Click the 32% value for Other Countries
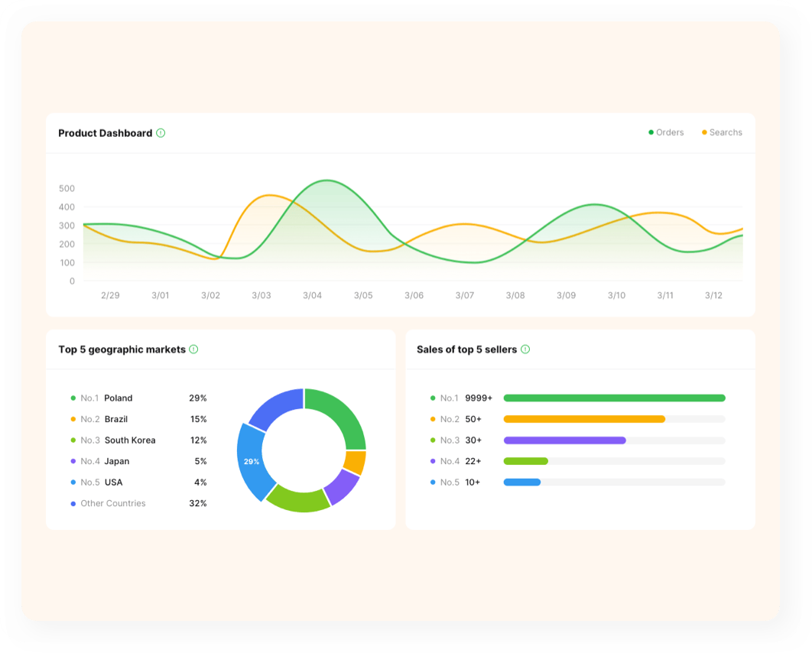Image resolution: width=812 pixels, height=653 pixels. 198,503
